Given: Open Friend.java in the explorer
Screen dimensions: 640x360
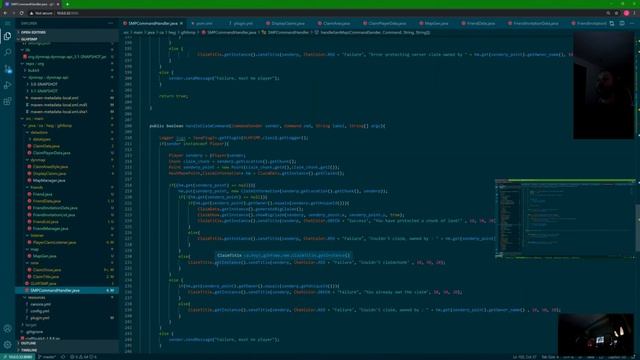Looking at the screenshot, I should tap(67, 194).
